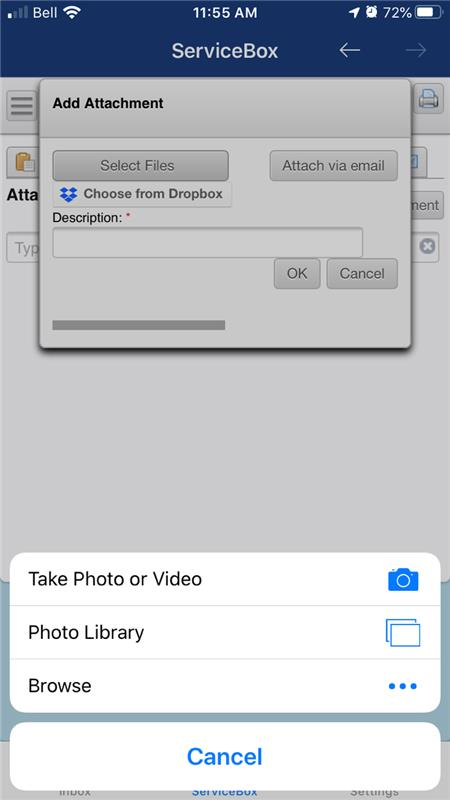
Task: Open the hamburger menu icon
Action: [x=21, y=106]
